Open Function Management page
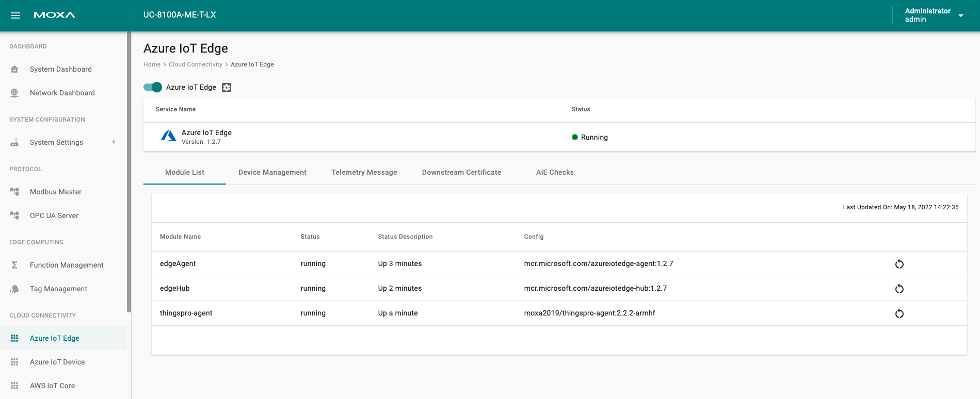Viewport: 980px width, 399px height. tap(67, 265)
